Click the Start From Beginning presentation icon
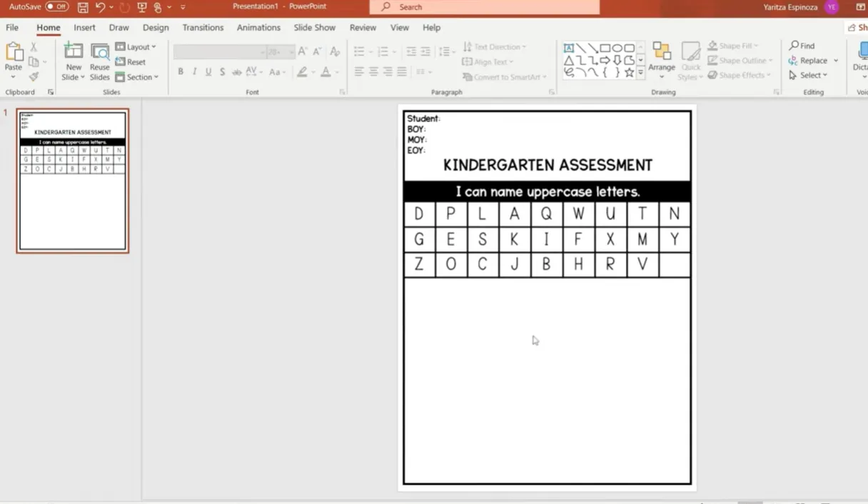 click(x=141, y=7)
